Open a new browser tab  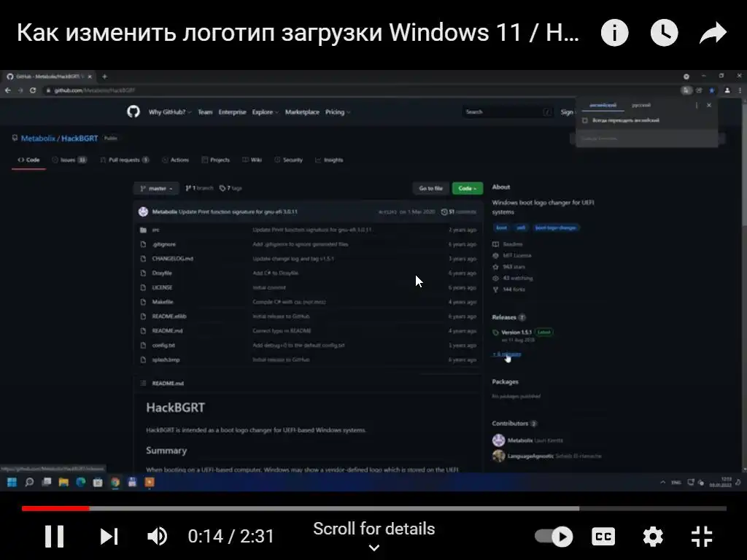[x=104, y=76]
